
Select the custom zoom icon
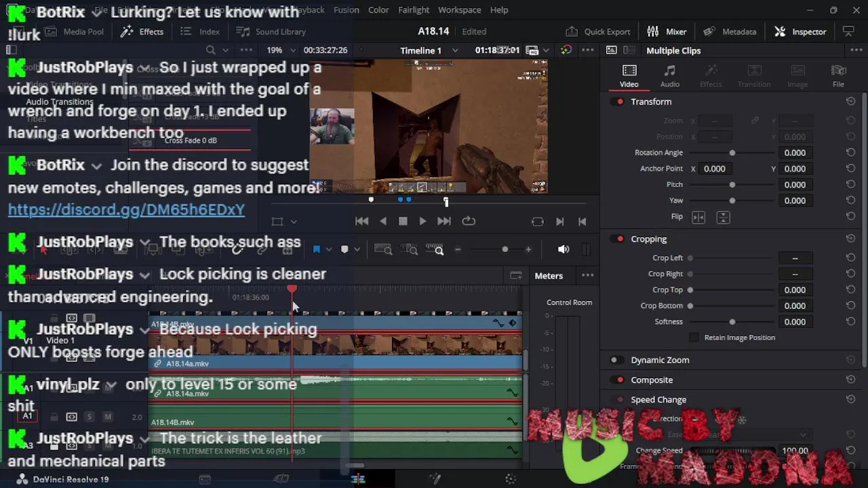click(435, 249)
